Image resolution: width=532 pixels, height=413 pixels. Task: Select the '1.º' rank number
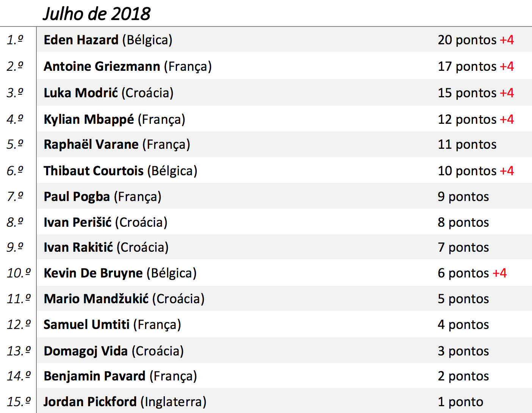point(15,40)
